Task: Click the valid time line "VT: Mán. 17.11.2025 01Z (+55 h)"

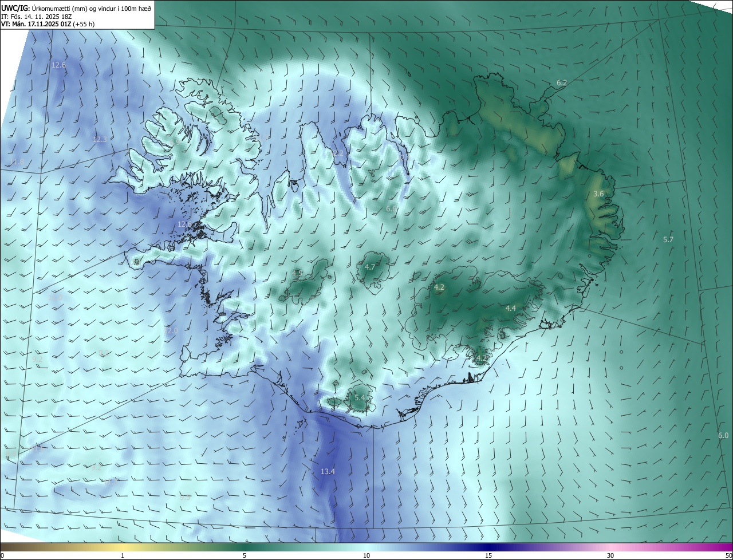Action: [48, 24]
